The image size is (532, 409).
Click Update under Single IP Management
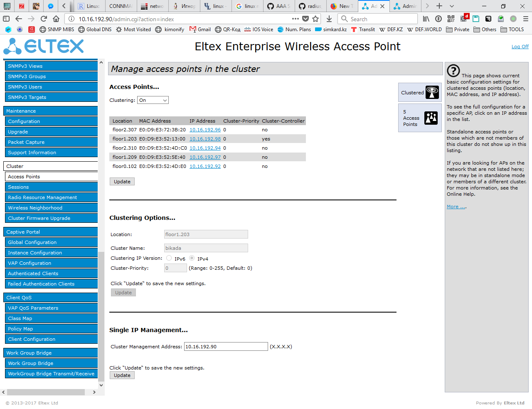[x=122, y=375]
